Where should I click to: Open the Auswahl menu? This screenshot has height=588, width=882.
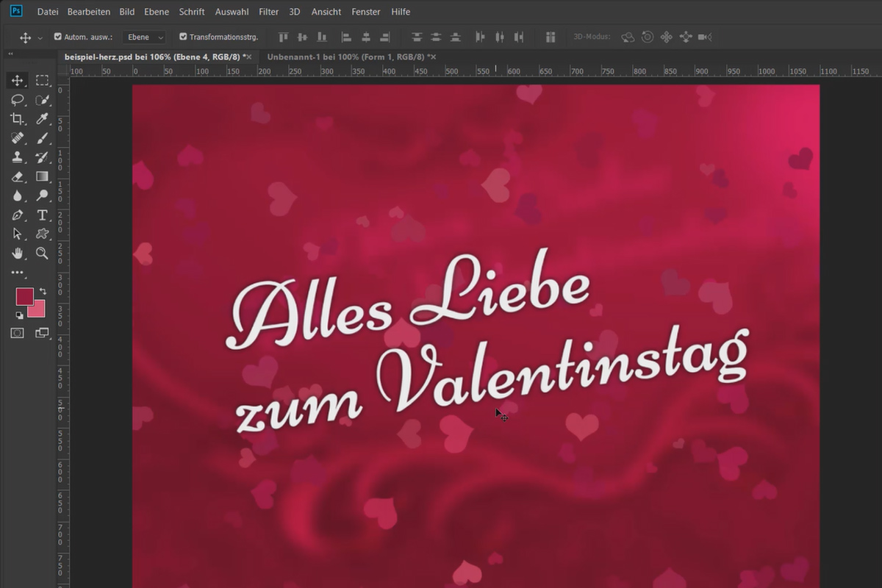(x=232, y=12)
